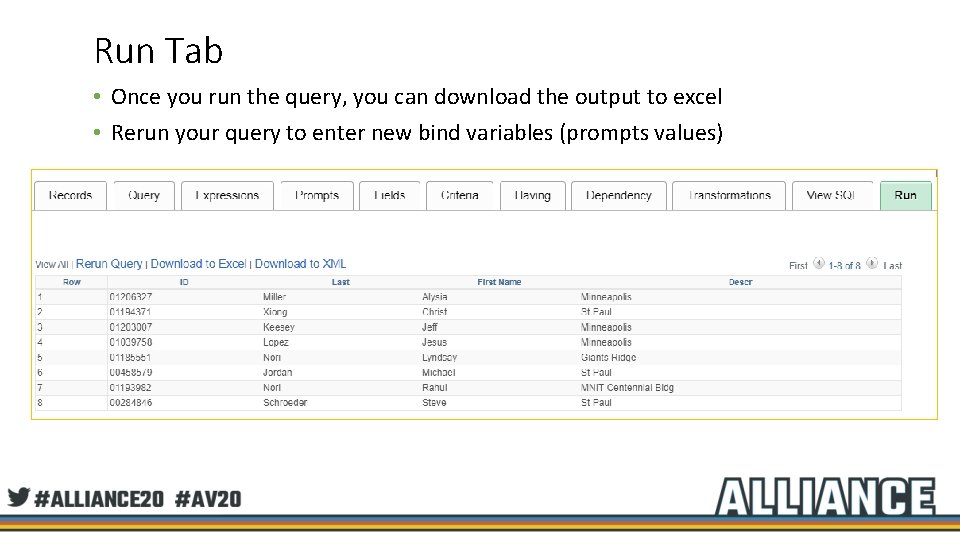Select ID cell 01203007
960x540 pixels.
click(131, 328)
